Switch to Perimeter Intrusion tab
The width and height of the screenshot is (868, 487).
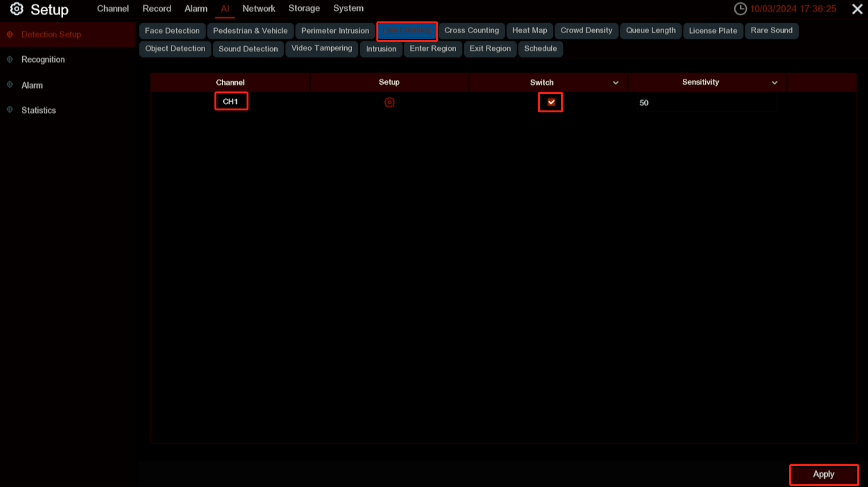click(335, 31)
